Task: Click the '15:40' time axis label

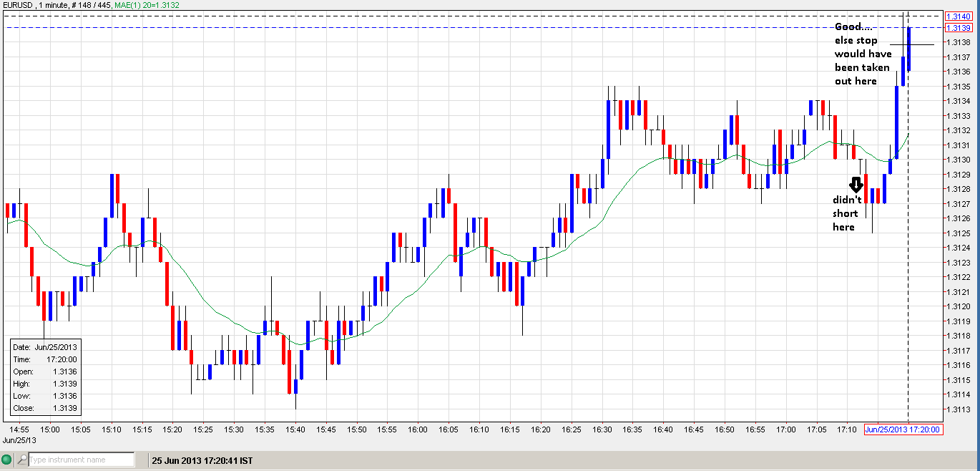Action: [x=295, y=429]
